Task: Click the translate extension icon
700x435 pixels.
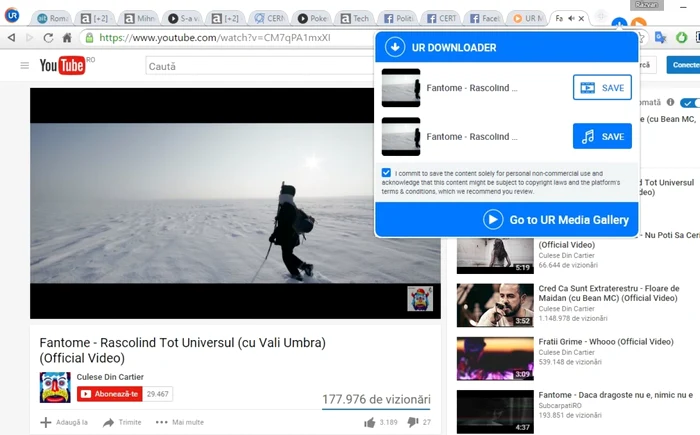Action: click(660, 38)
